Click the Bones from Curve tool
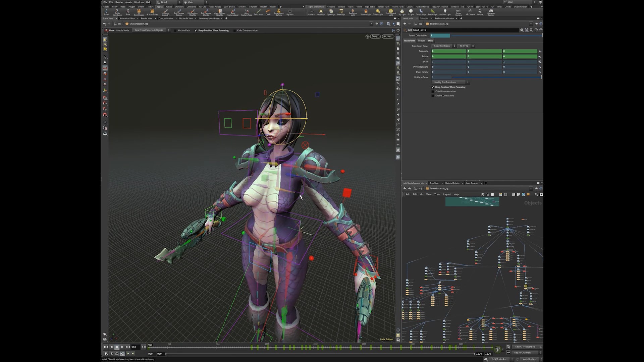 [117, 12]
